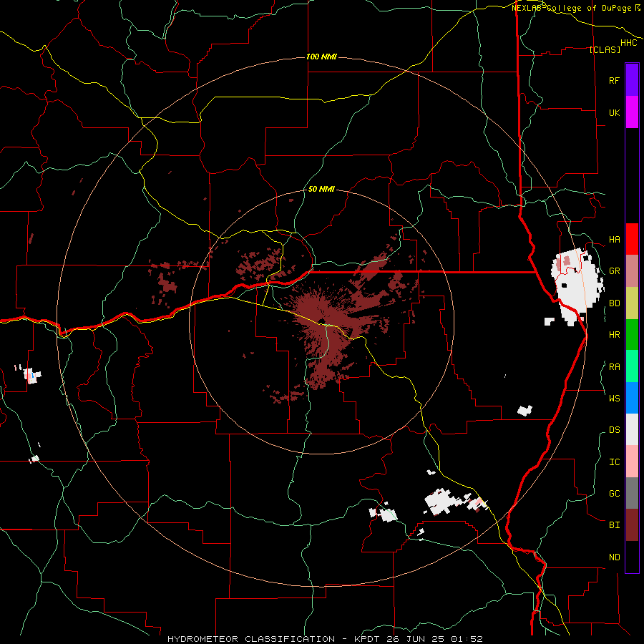Click the "ND" legend label
Screen dimensions: 644x644
pos(615,557)
